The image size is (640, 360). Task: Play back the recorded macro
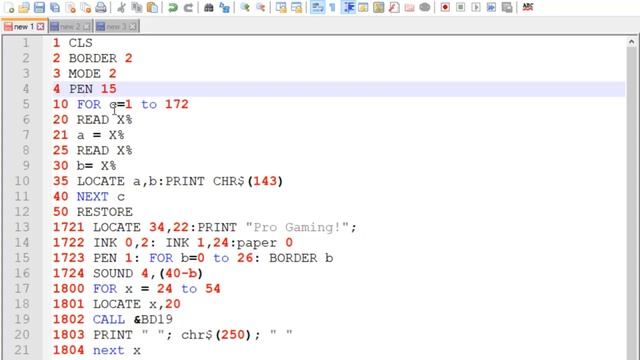(476, 7)
